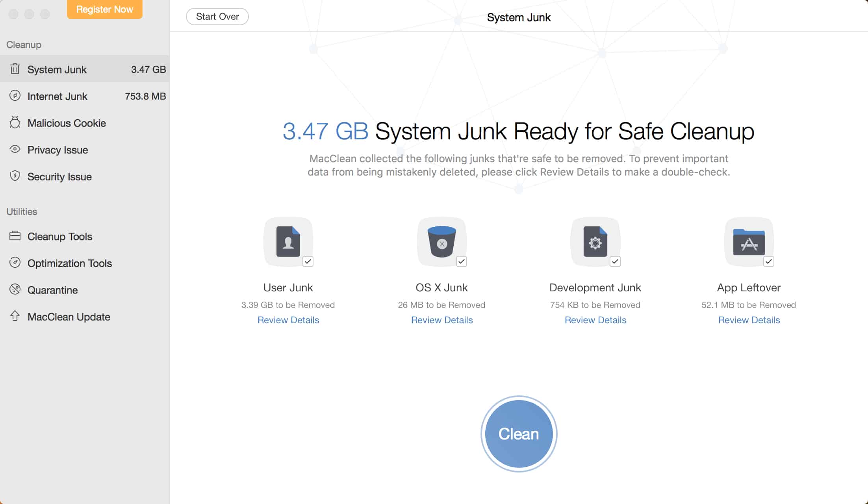
Task: Review Details for User Junk
Action: coord(288,320)
